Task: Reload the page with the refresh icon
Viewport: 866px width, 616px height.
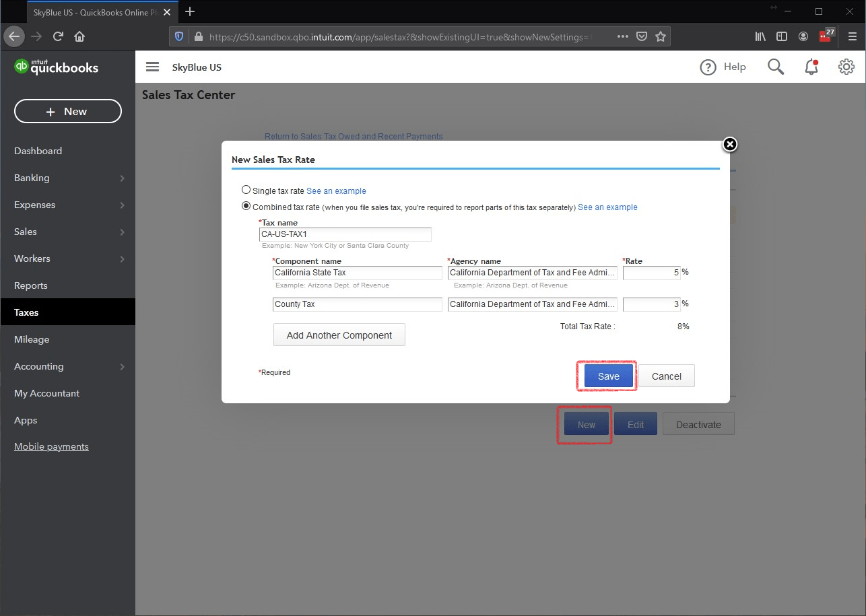Action: (x=58, y=36)
